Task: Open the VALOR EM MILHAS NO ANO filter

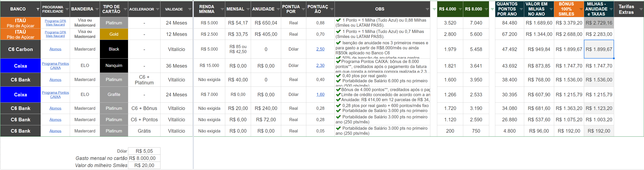Action: (x=551, y=9)
